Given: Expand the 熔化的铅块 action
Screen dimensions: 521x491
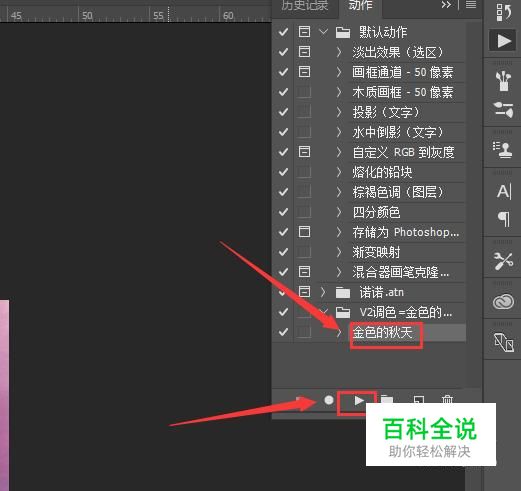Looking at the screenshot, I should [339, 172].
